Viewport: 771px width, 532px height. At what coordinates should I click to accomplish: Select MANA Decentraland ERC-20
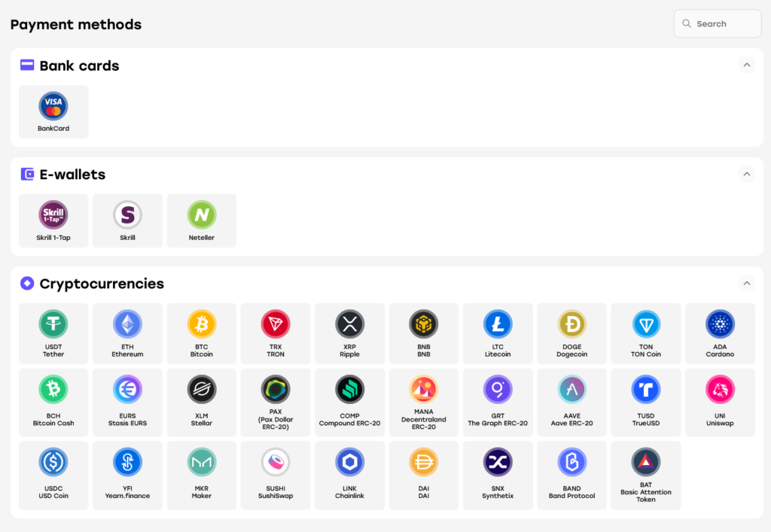coord(423,403)
